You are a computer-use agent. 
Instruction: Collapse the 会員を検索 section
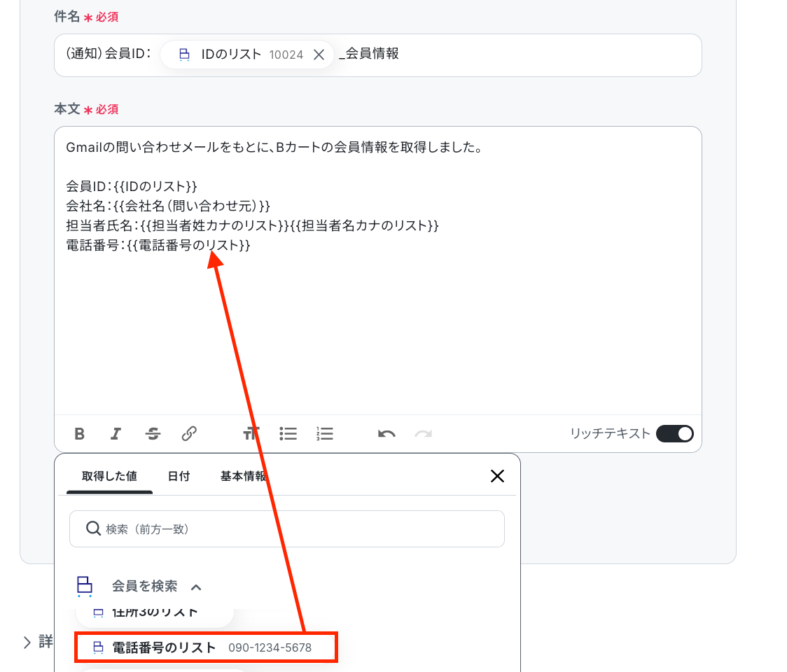196,587
